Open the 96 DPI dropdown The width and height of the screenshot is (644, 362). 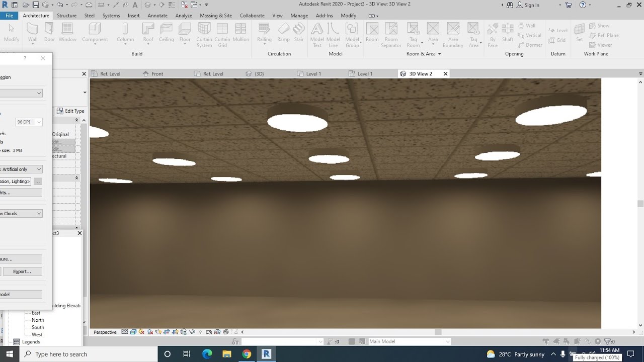coord(29,122)
